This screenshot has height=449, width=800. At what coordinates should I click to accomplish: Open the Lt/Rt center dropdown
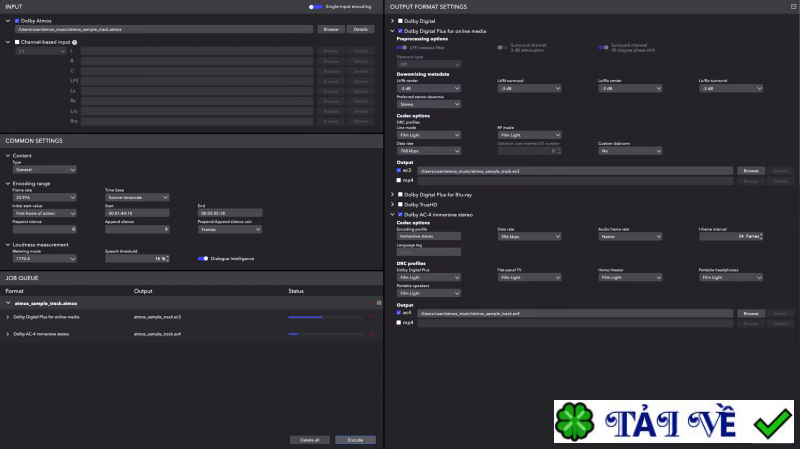[x=429, y=88]
